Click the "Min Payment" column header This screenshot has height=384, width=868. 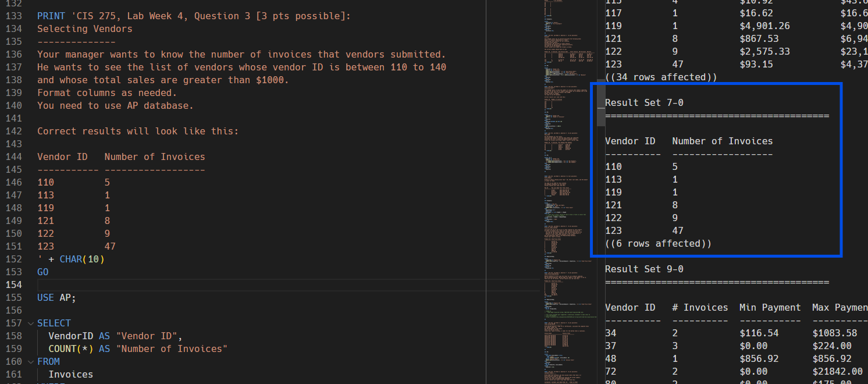point(770,307)
